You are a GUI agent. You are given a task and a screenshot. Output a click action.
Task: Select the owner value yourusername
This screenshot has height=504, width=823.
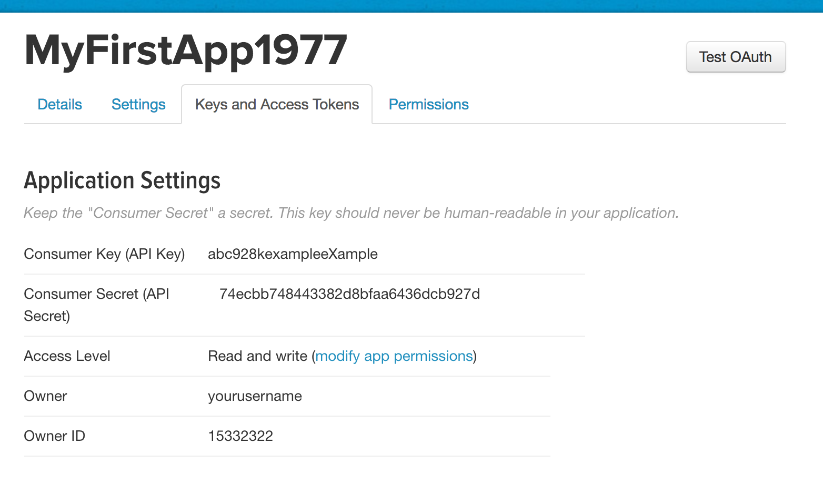[x=255, y=396]
